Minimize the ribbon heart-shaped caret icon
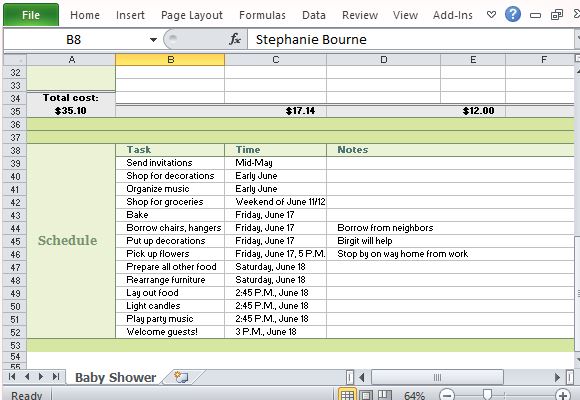 pos(491,15)
